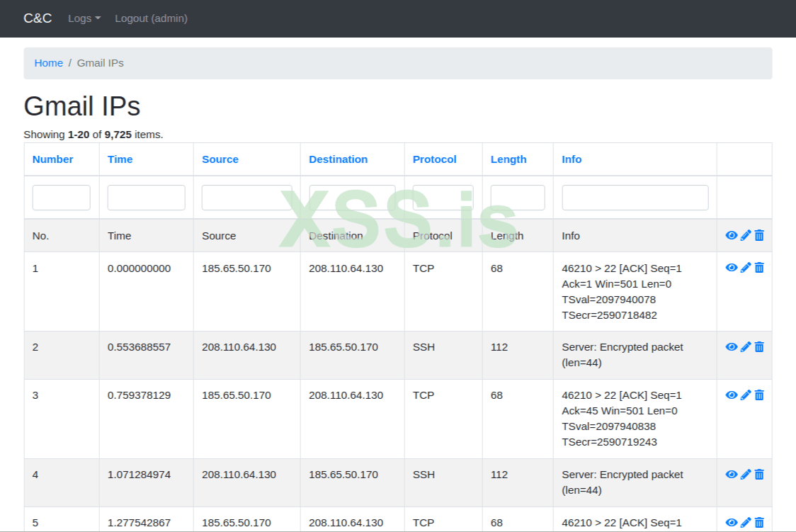The height and width of the screenshot is (532, 796).
Task: Sort by the Protocol column header
Action: (x=434, y=159)
